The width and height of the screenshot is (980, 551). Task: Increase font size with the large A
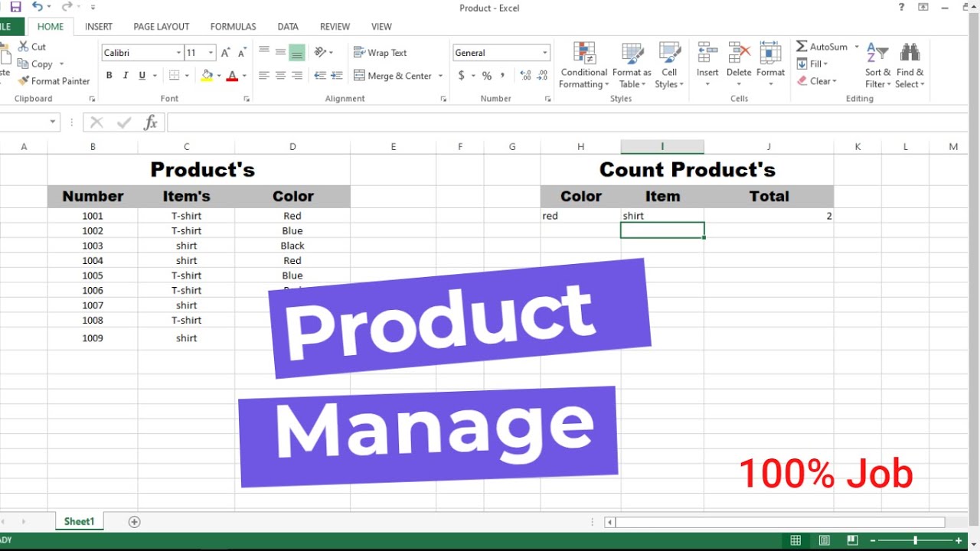coord(225,53)
